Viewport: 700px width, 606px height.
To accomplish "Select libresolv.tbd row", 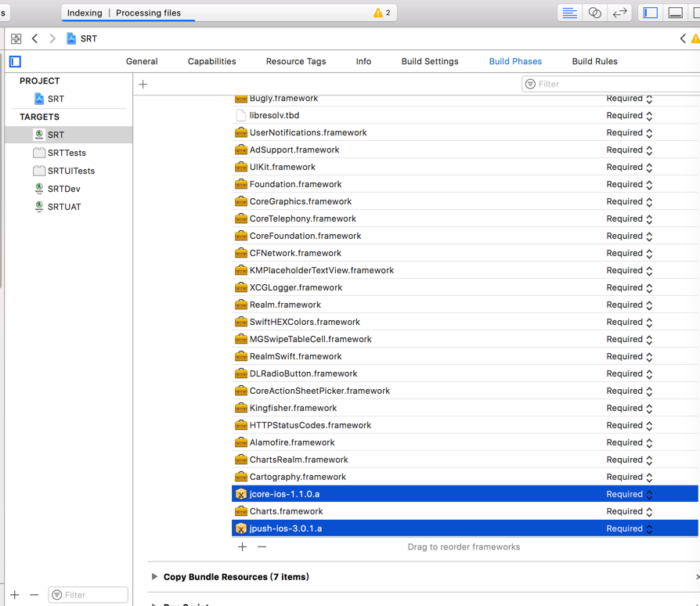I will point(465,115).
